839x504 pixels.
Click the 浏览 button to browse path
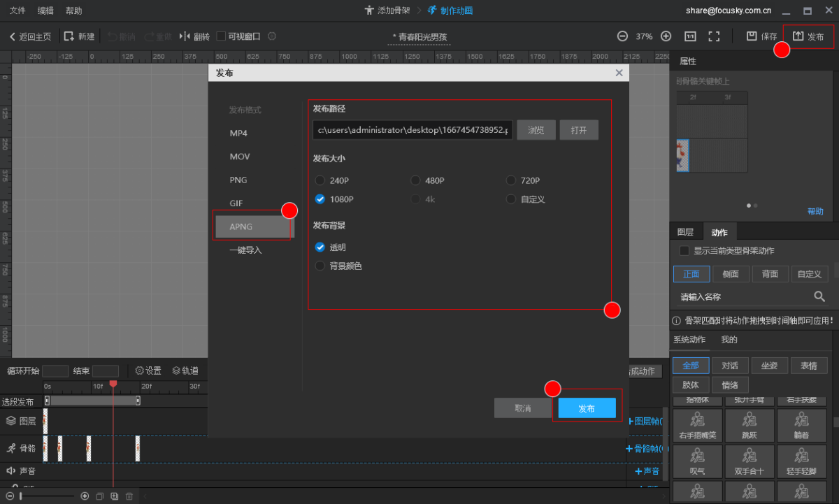[x=536, y=130]
